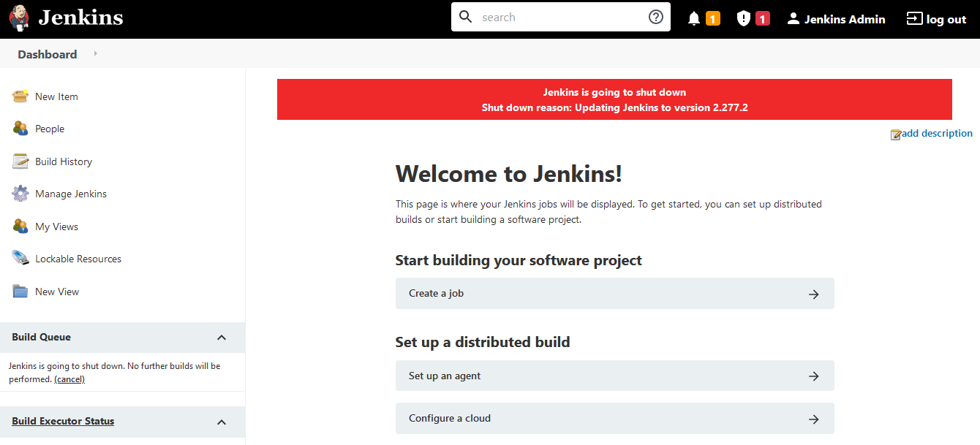This screenshot has width=980, height=445.
Task: Open the Build Executor Status link
Action: [x=63, y=421]
